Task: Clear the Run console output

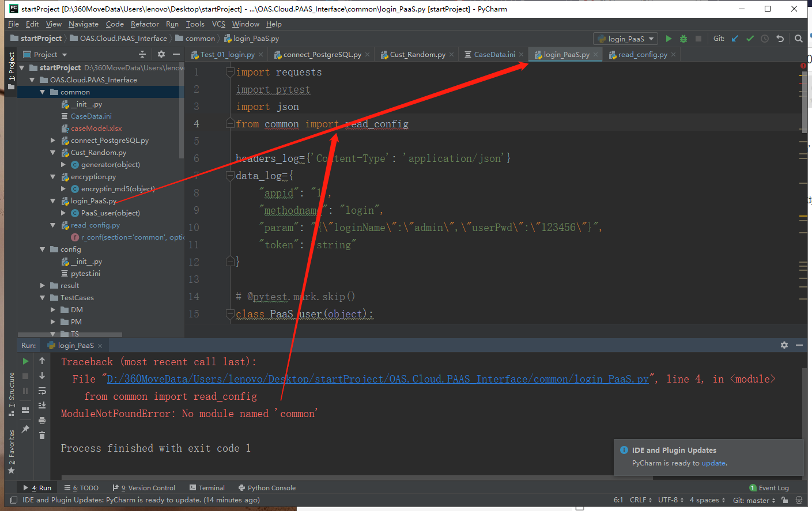Action: pyautogui.click(x=41, y=435)
